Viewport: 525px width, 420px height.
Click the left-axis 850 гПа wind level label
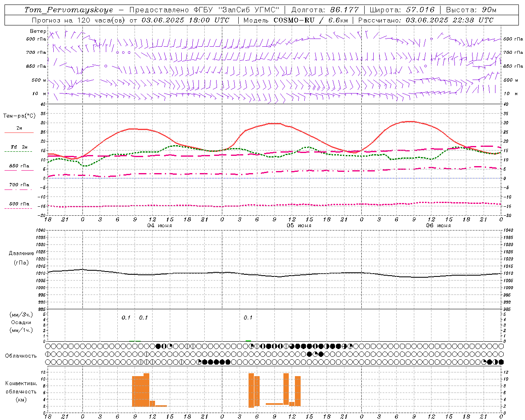pos(36,66)
